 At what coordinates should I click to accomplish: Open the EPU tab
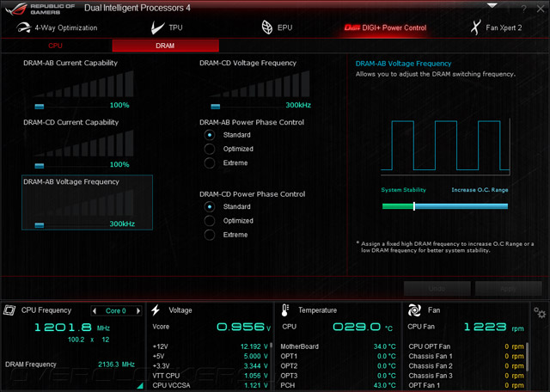[x=277, y=28]
